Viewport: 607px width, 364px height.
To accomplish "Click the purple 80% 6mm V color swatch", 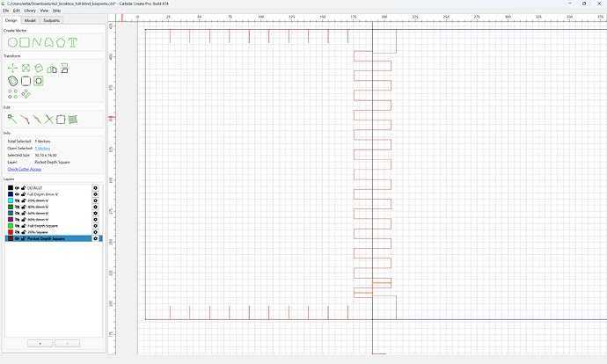I will (11, 220).
